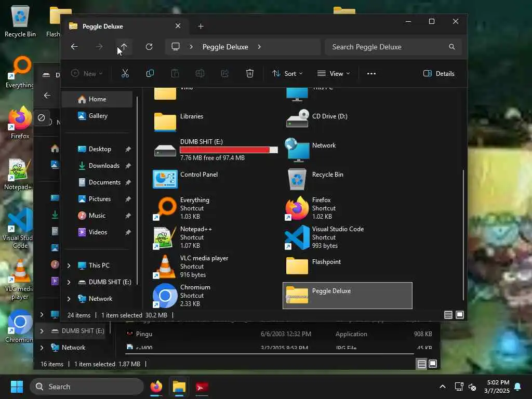This screenshot has height=399, width=532.
Task: Open Music in navigation pane
Action: pos(97,216)
